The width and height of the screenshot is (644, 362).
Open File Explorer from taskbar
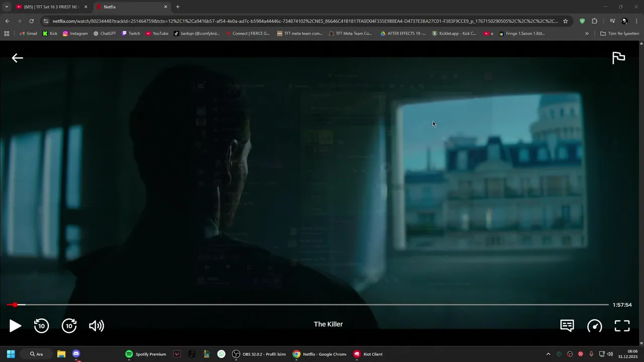[x=61, y=354]
